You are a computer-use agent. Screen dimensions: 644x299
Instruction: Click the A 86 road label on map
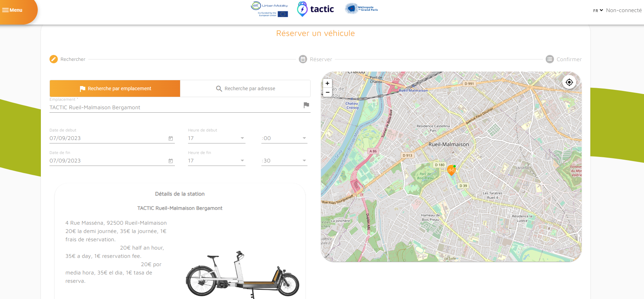[373, 151]
